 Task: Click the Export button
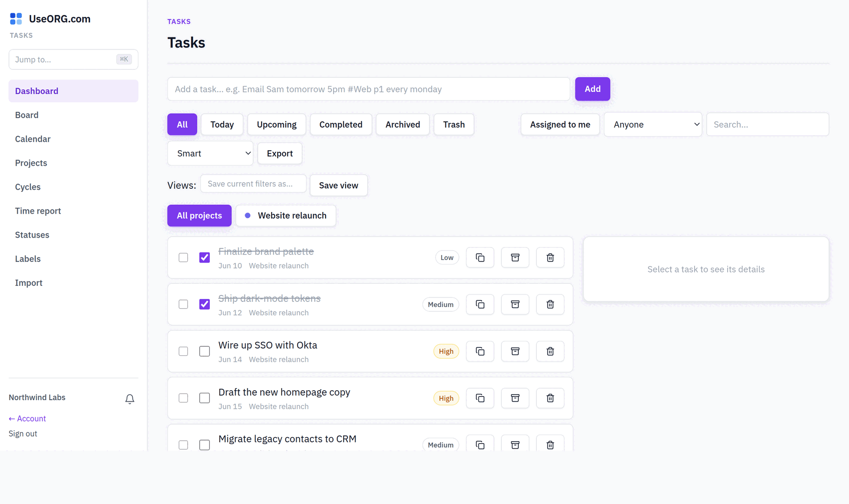(x=280, y=153)
